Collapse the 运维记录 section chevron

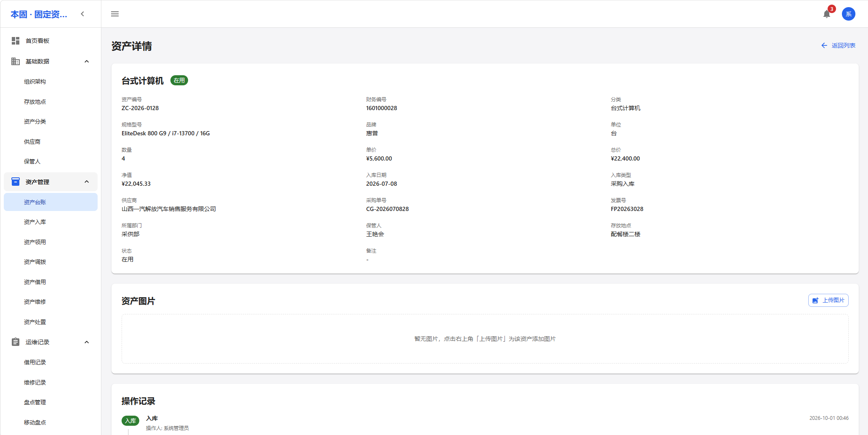[x=87, y=342]
